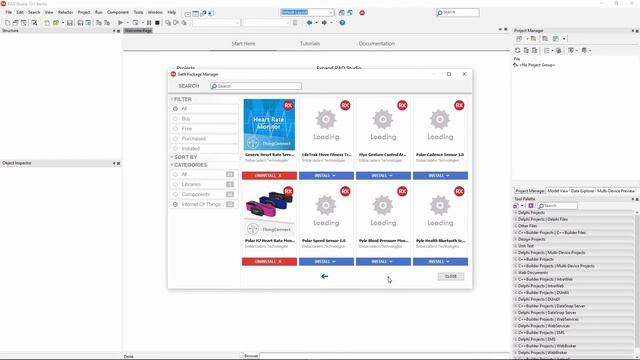The width and height of the screenshot is (640, 360).
Task: Click the Tool Palette search field
Action: [x=557, y=206]
